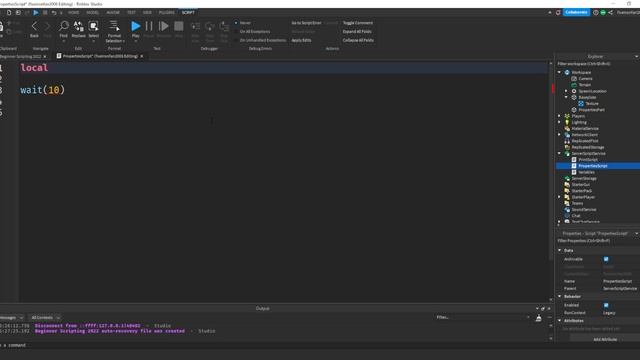
Task: Expand the SpawnLocation node
Action: tap(566, 91)
